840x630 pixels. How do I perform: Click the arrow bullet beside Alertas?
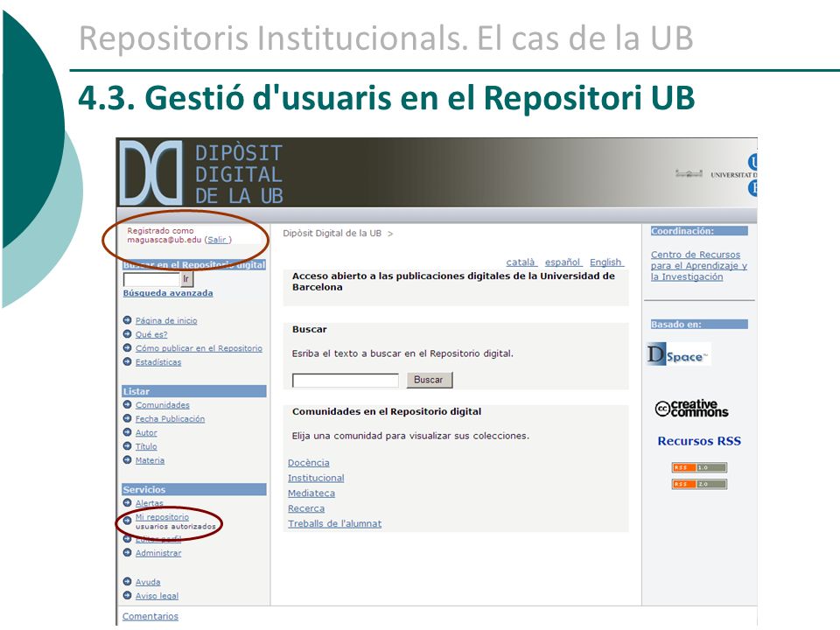coord(127,502)
